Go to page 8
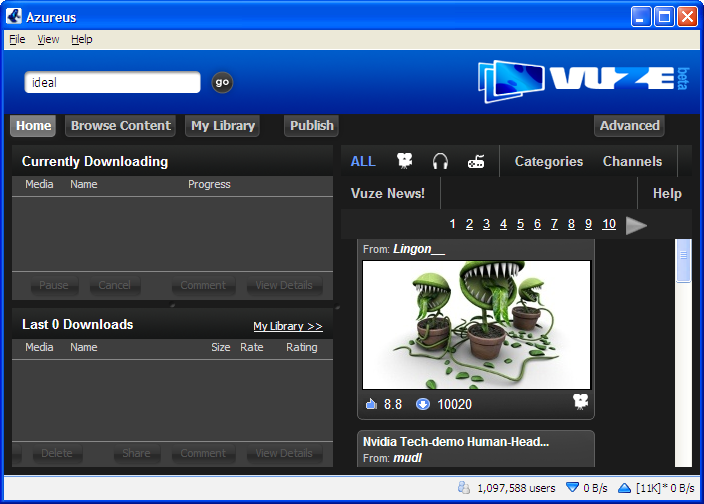704x504 pixels. coord(571,224)
